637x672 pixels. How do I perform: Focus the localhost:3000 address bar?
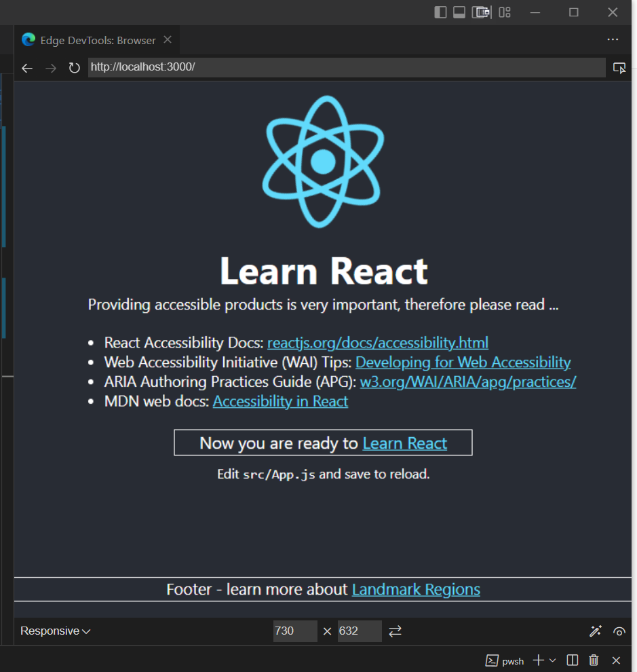point(347,67)
